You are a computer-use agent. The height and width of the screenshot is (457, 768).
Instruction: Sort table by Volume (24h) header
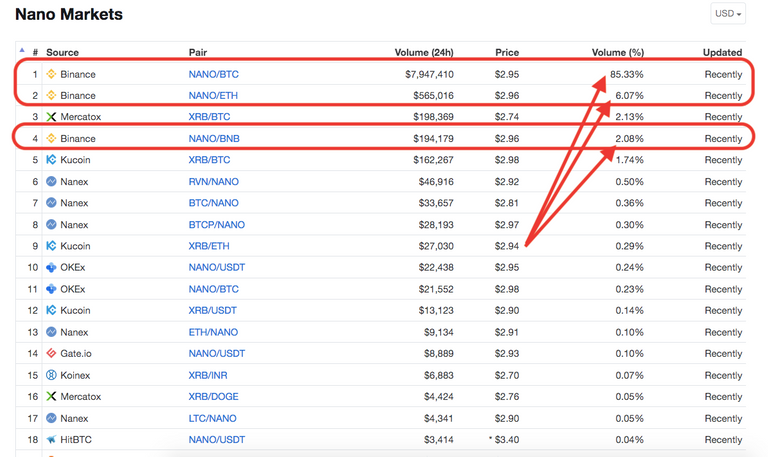pyautogui.click(x=424, y=52)
